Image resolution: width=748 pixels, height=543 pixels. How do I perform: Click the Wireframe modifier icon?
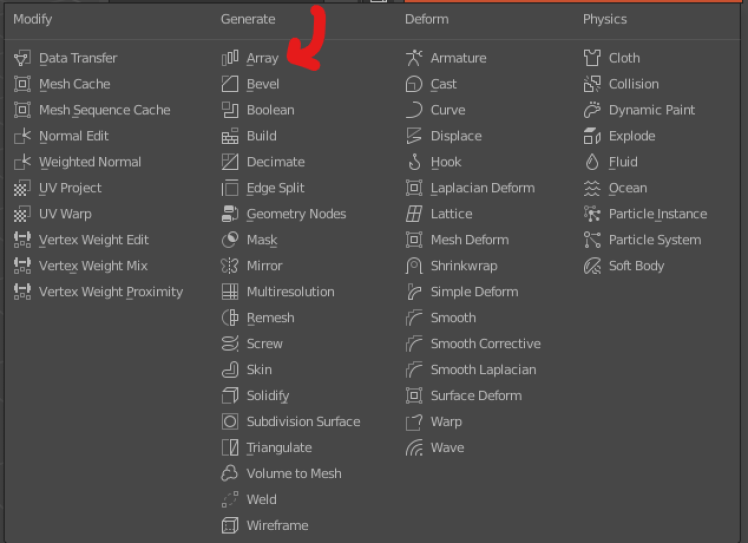point(230,525)
